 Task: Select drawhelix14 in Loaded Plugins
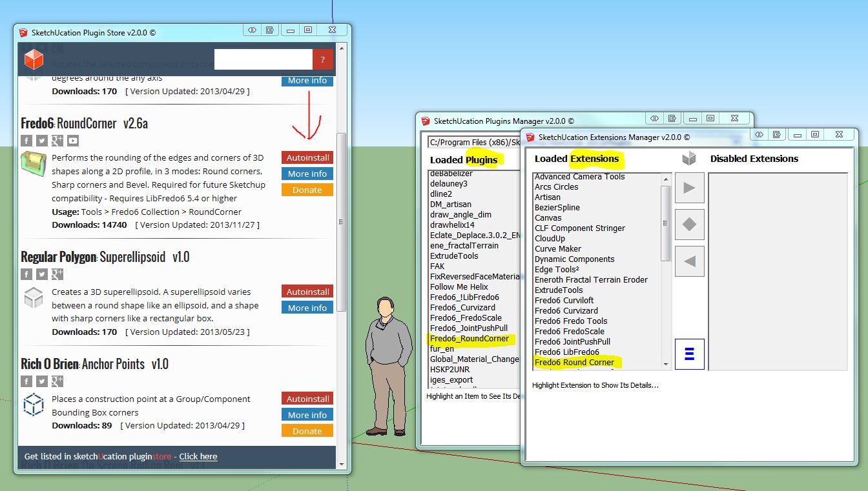point(452,225)
